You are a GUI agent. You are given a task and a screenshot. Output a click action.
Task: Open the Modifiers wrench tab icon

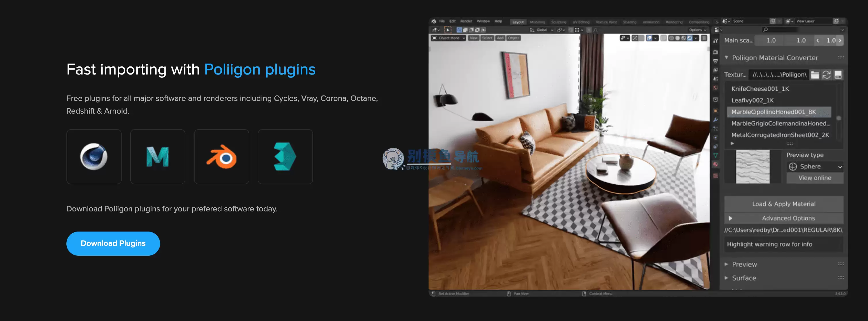[715, 120]
